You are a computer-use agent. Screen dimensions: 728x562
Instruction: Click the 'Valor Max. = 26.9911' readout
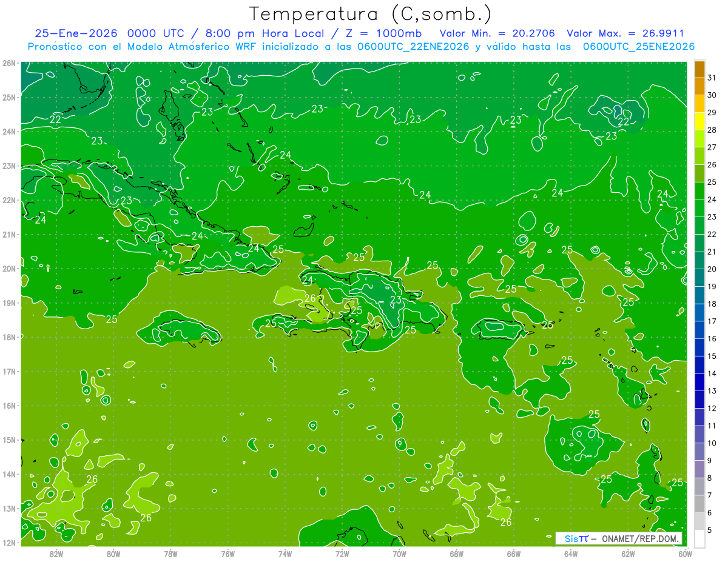click(x=627, y=33)
